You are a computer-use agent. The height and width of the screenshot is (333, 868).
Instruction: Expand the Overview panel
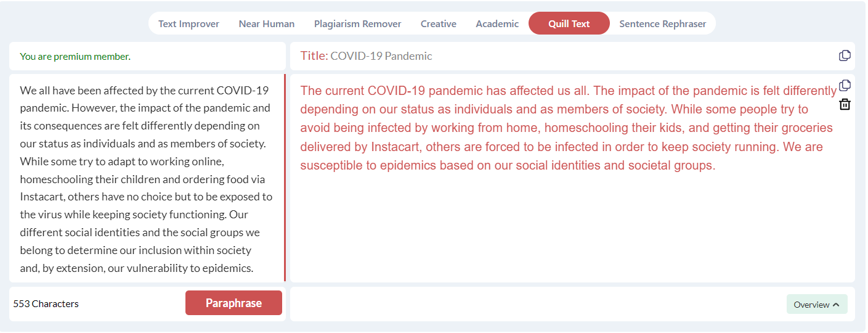point(816,304)
